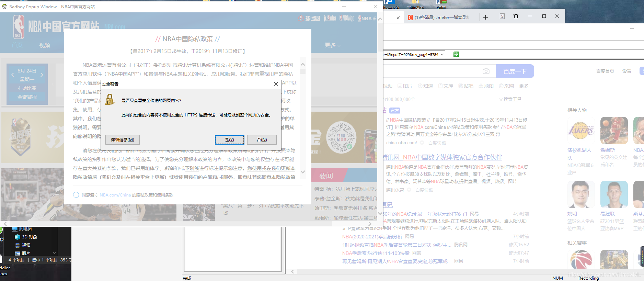The image size is (644, 281).
Task: Open 搜索工具 filter in Baidu
Action: pyautogui.click(x=510, y=99)
